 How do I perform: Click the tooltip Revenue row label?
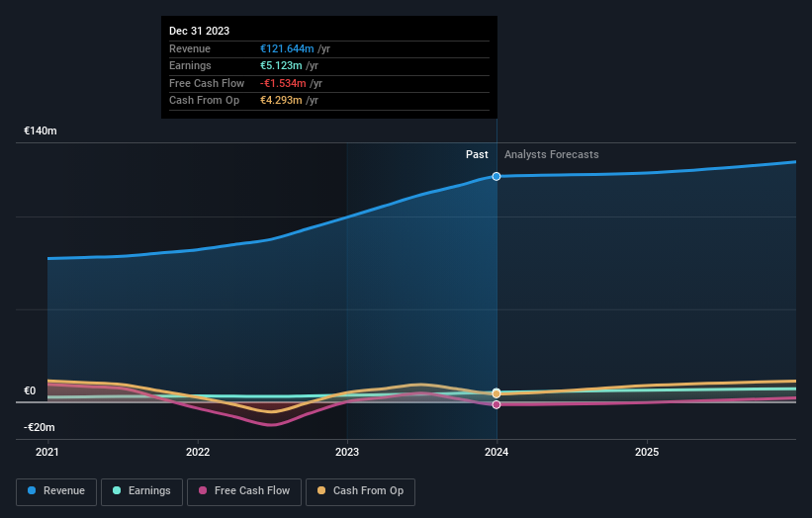[x=190, y=48]
